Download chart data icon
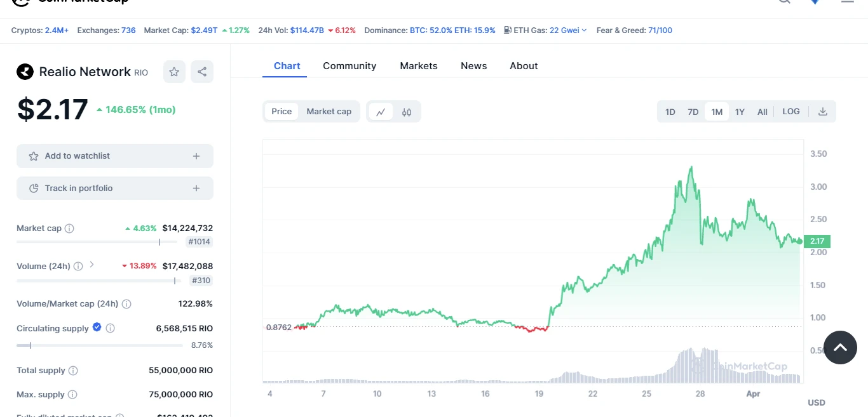 click(823, 112)
